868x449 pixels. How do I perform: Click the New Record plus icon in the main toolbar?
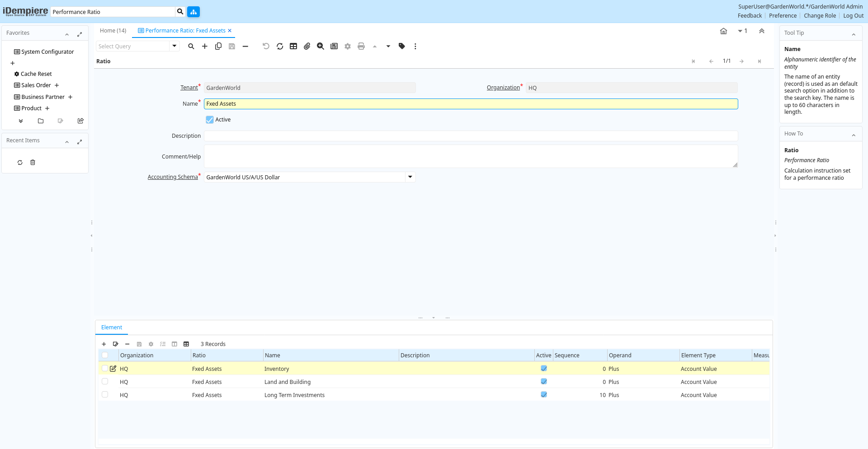point(205,46)
